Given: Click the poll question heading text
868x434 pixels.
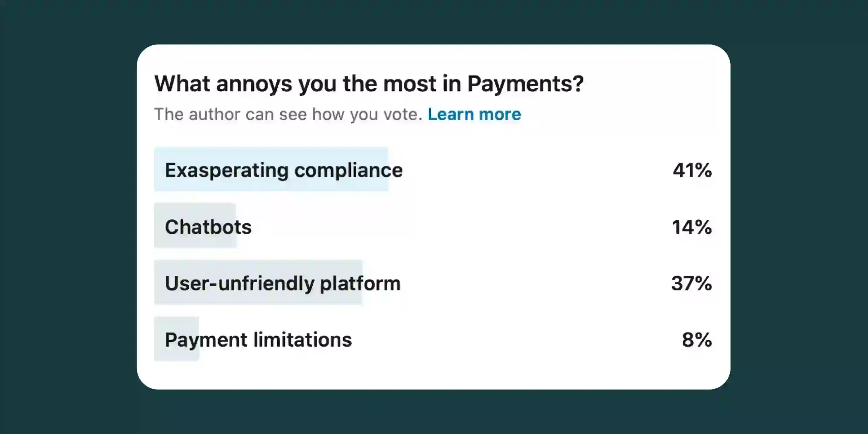Looking at the screenshot, I should click(x=369, y=84).
